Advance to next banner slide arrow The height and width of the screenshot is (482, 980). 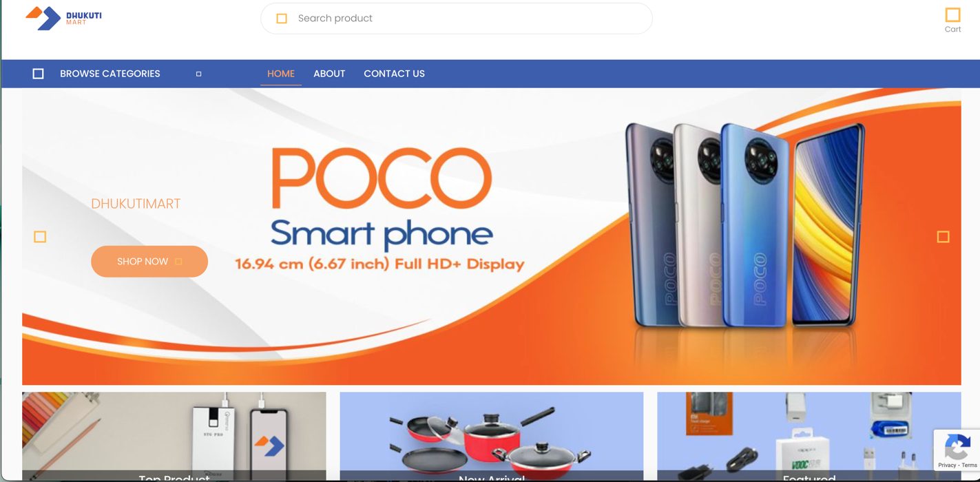click(943, 237)
